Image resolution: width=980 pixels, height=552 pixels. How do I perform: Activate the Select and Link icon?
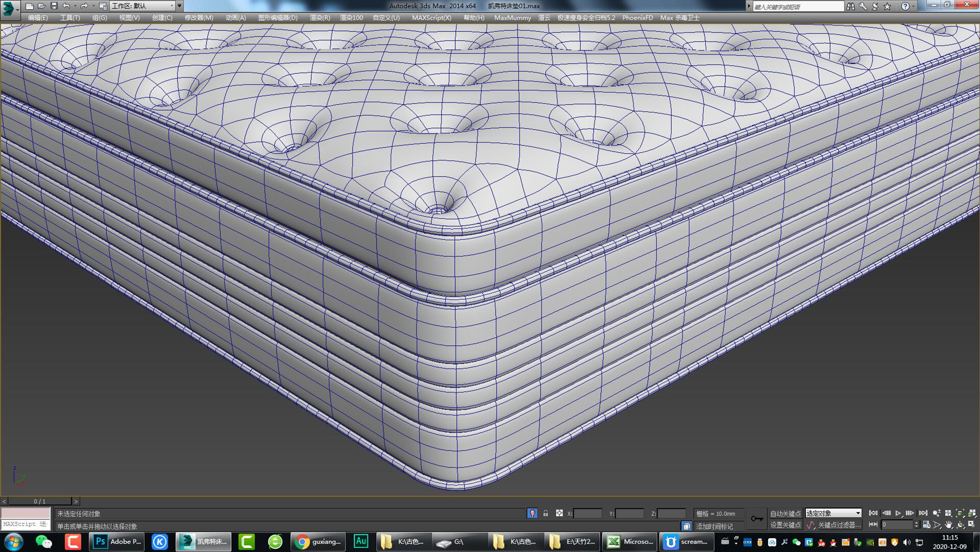point(104,6)
